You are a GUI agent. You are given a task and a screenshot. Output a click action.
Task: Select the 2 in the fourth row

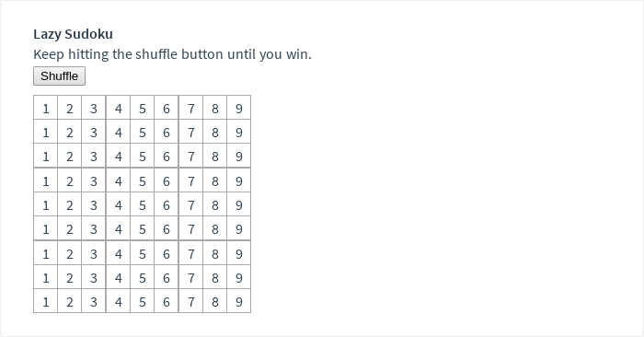click(x=70, y=180)
